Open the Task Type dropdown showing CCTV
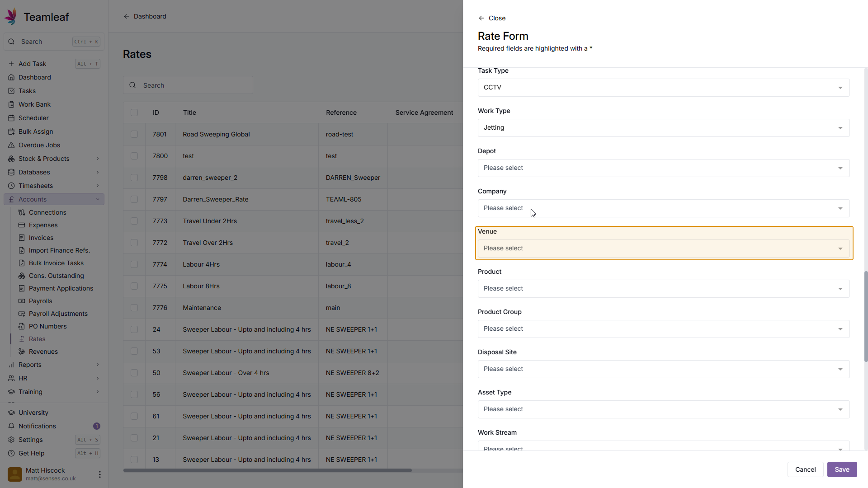The height and width of the screenshot is (488, 868). tap(663, 88)
